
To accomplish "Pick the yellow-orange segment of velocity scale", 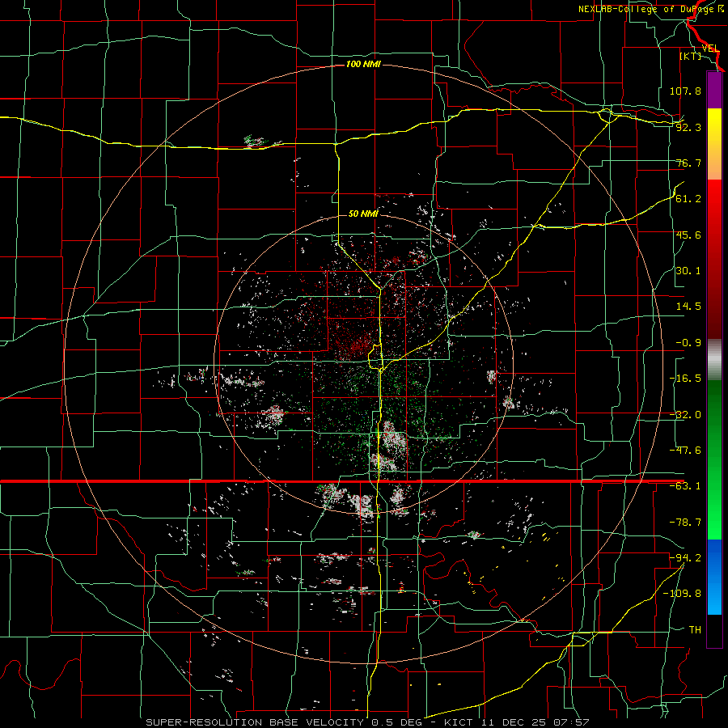I will pyautogui.click(x=714, y=144).
